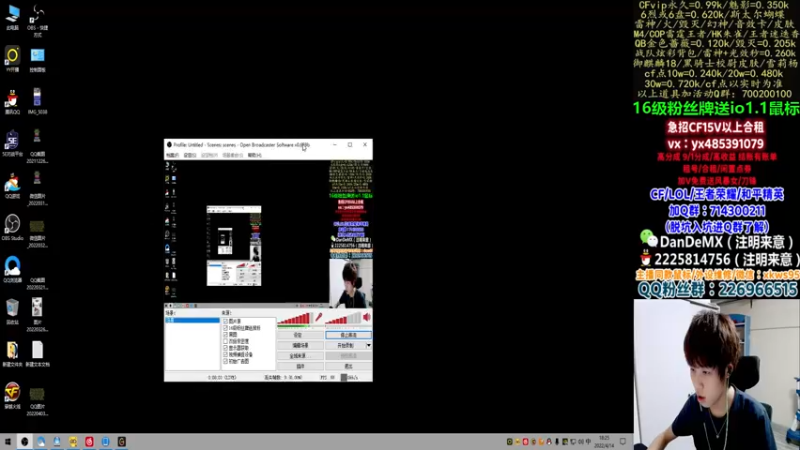Adjust the microphone volume meter in OBS
This screenshot has width=800, height=450.
click(295, 318)
